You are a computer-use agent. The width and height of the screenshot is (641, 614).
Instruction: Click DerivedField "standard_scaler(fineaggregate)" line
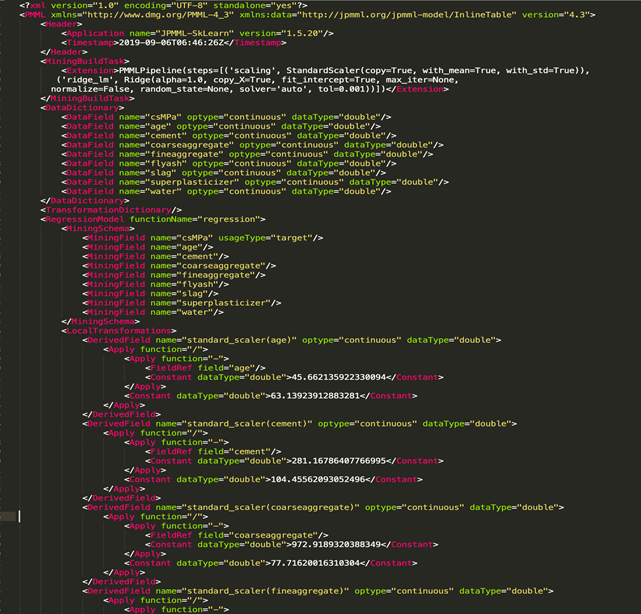pos(318,591)
